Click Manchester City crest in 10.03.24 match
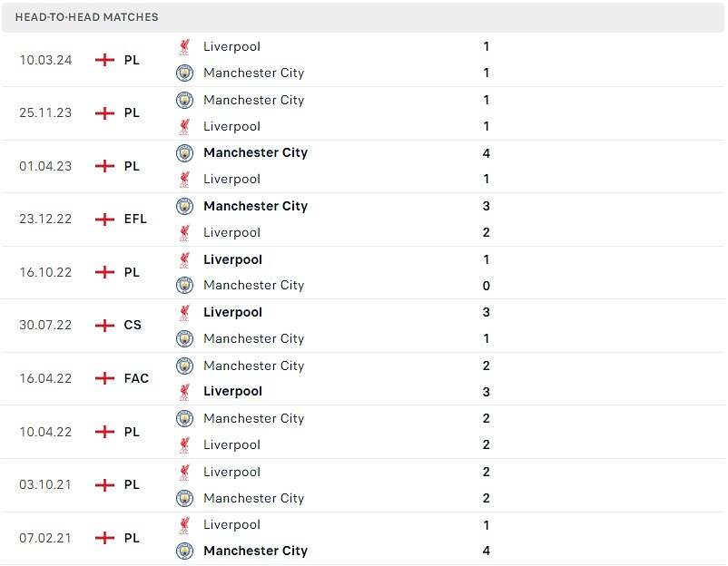This screenshot has width=728, height=566. 185,73
